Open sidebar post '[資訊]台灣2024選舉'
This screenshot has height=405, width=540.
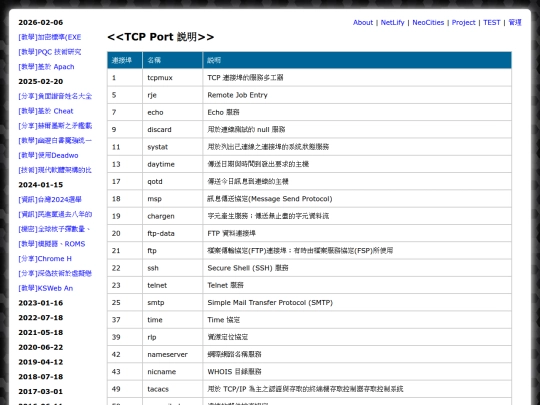(x=50, y=200)
